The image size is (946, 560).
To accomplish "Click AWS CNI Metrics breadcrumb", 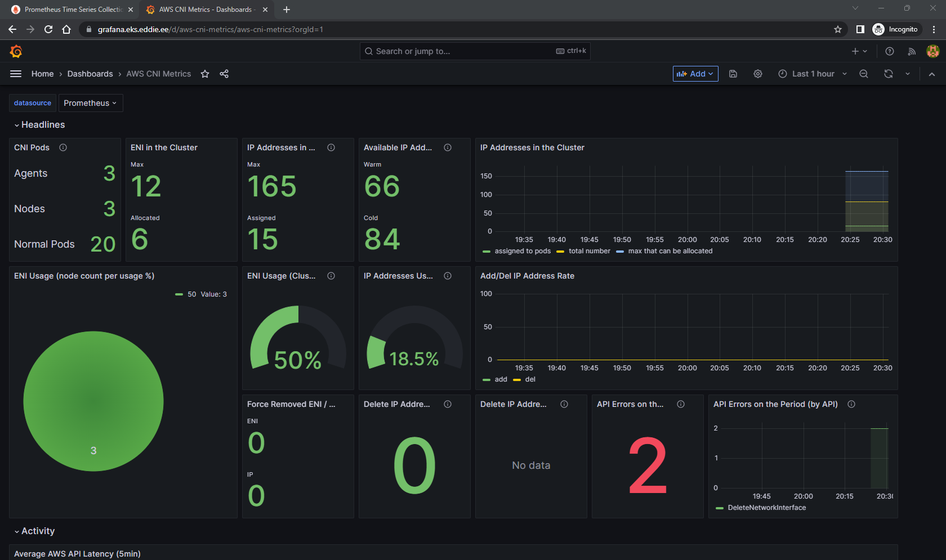I will (159, 74).
